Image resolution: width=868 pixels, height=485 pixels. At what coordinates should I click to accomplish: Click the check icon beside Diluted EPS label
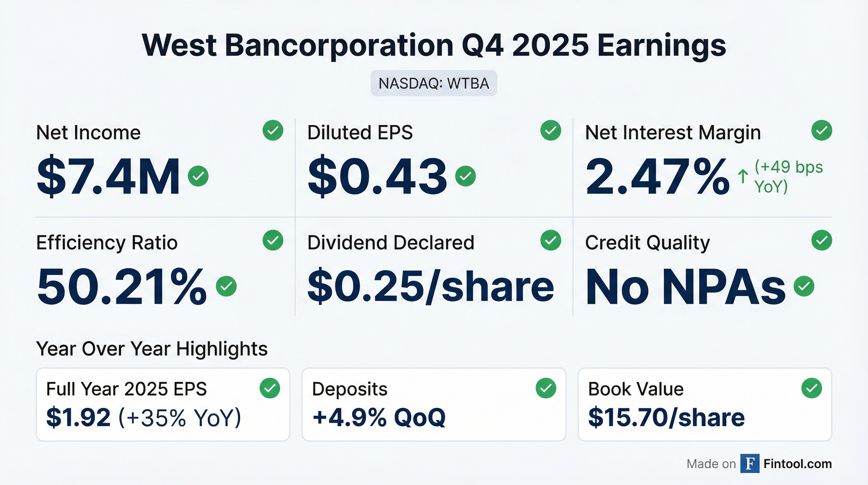[x=551, y=130]
